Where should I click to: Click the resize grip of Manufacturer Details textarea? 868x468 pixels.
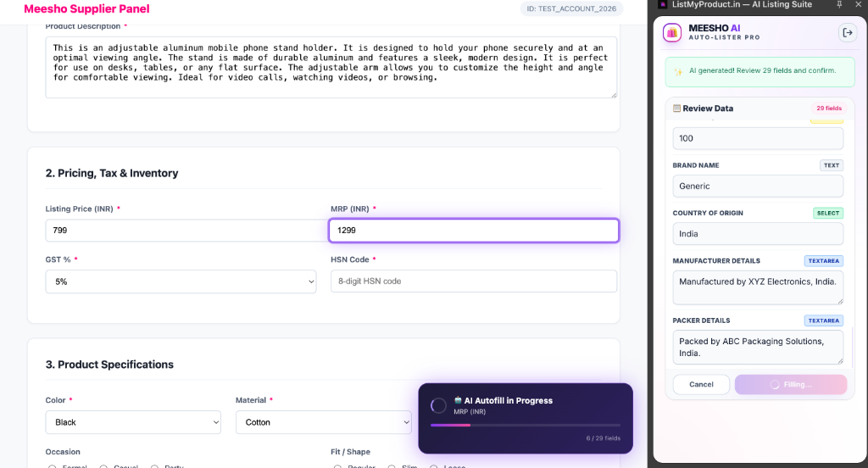pos(840,301)
